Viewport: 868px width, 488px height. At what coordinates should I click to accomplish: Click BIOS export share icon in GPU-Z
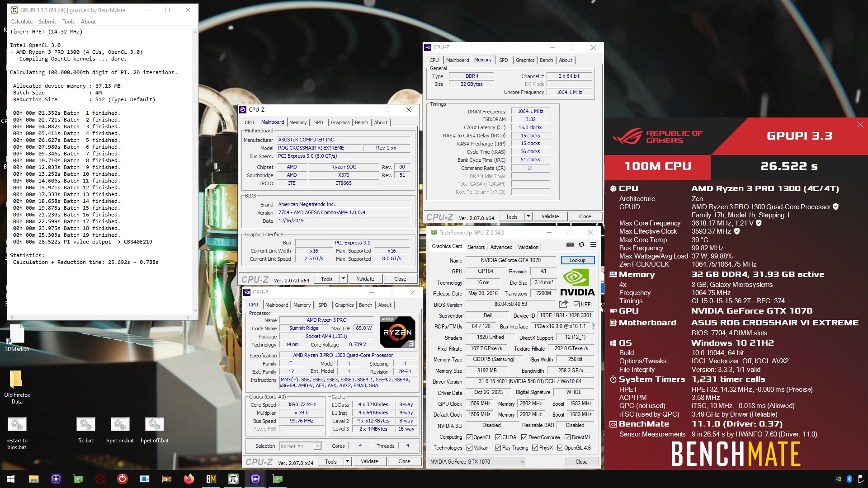coord(563,304)
